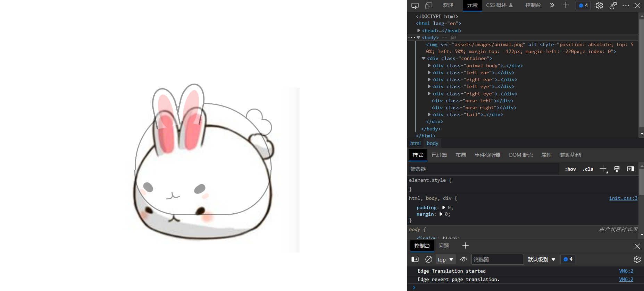Screen dimensions: 644x291
Task: Open DevTools three-dot customize menu
Action: pyautogui.click(x=626, y=6)
